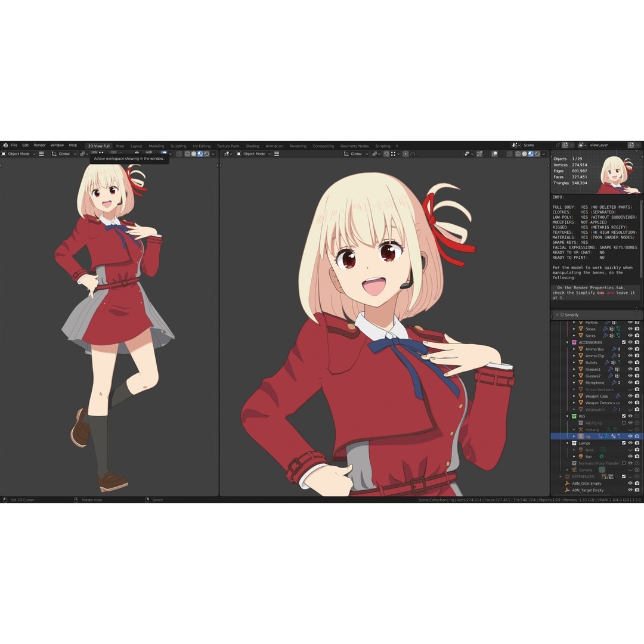Expand the REFERENCES collection
644x644 pixels.
point(560,476)
